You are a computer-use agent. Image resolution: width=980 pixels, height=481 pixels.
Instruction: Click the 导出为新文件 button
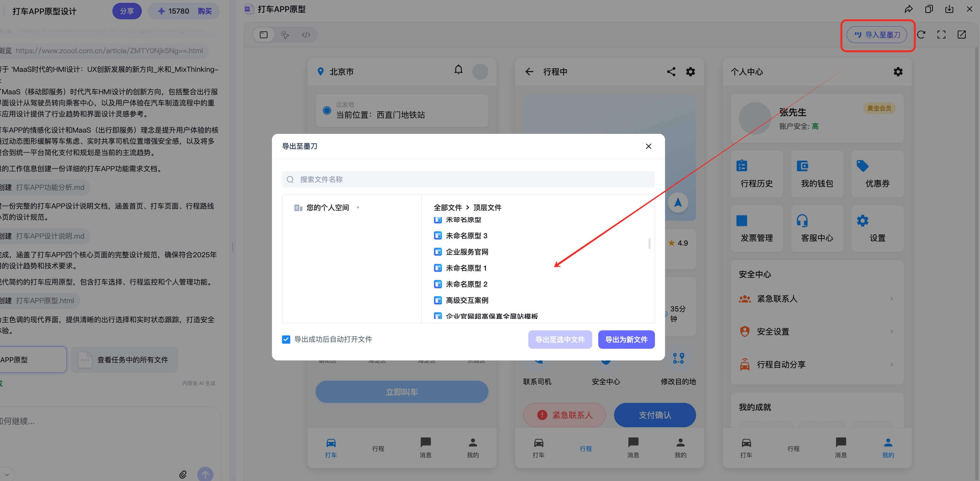point(626,339)
